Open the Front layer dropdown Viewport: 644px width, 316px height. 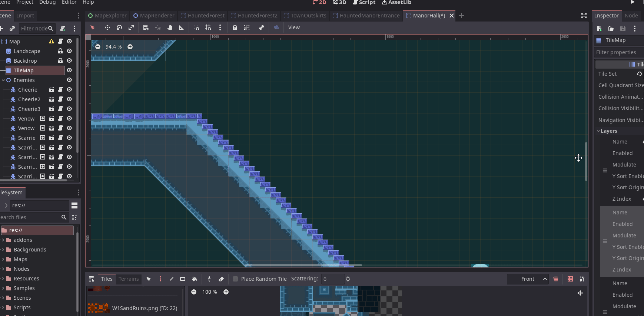pos(528,279)
